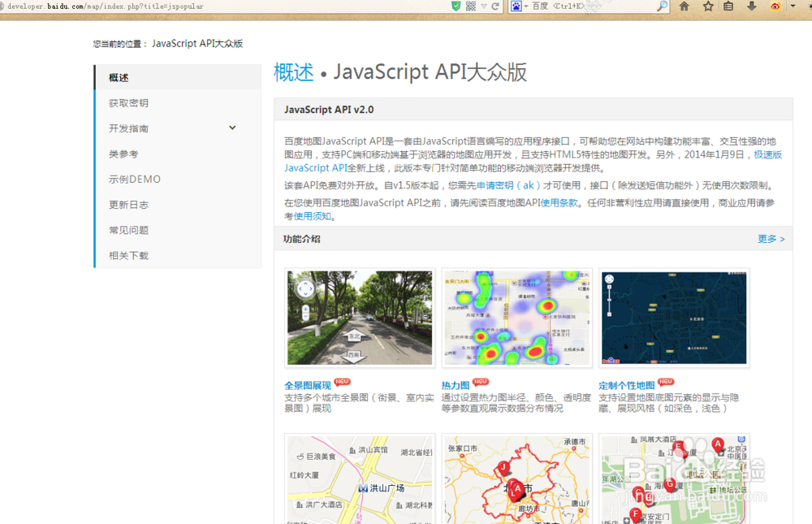The height and width of the screenshot is (524, 812).
Task: Open 获取密钥 sidebar item
Action: [178, 102]
